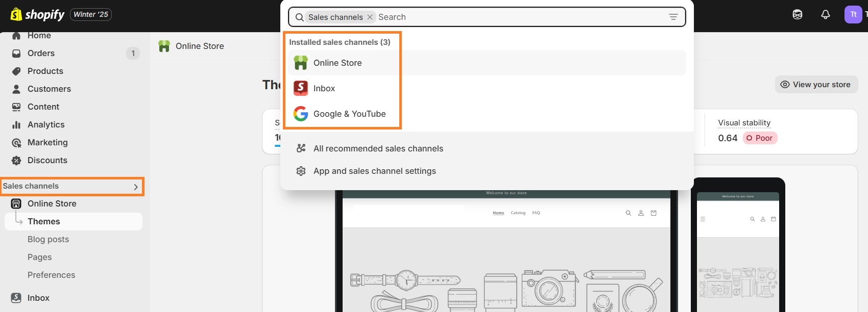Click the Products tag icon
Screen dimensions: 868x312
click(x=16, y=71)
